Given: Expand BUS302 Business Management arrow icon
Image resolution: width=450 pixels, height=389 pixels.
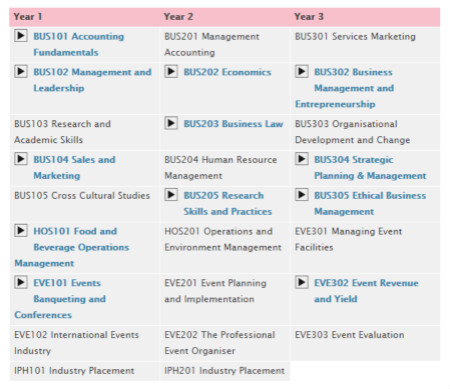Looking at the screenshot, I should pyautogui.click(x=302, y=71).
